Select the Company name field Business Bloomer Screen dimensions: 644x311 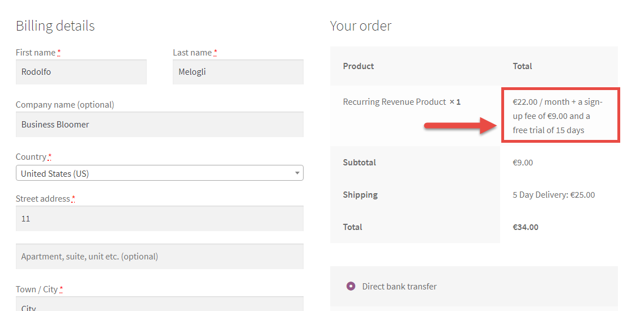point(159,125)
